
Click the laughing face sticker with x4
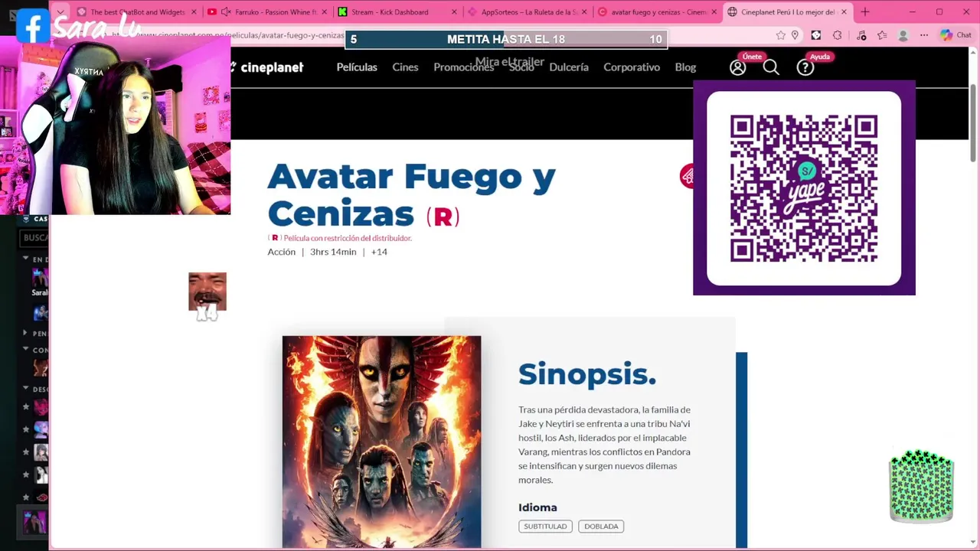(x=207, y=296)
